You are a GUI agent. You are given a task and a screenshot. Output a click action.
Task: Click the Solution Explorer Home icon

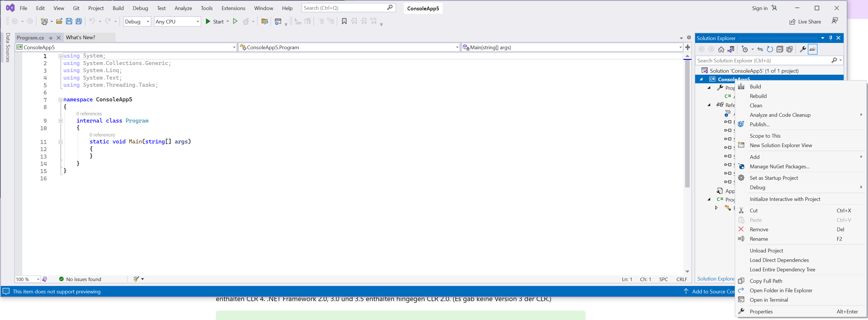point(721,50)
